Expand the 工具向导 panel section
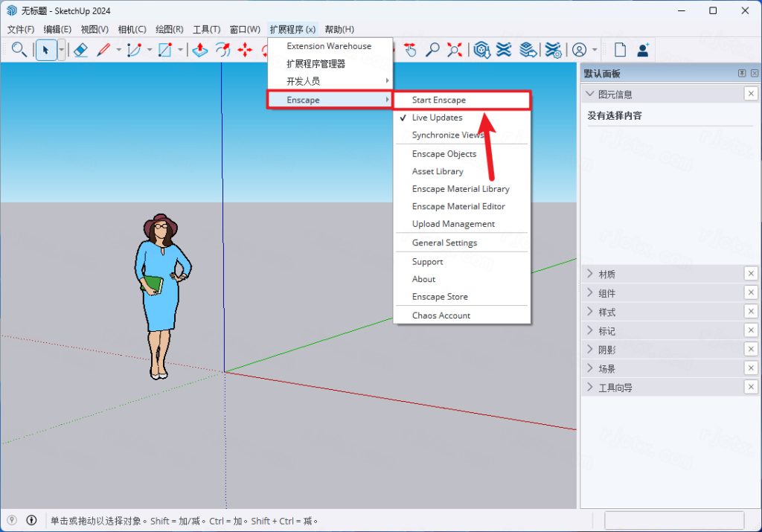This screenshot has width=762, height=532. coord(590,387)
